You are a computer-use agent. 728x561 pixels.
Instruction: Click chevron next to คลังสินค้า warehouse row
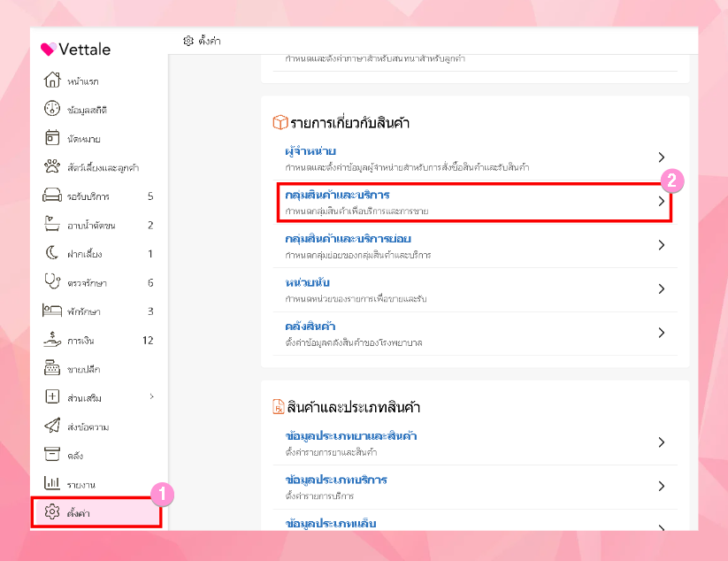point(661,333)
